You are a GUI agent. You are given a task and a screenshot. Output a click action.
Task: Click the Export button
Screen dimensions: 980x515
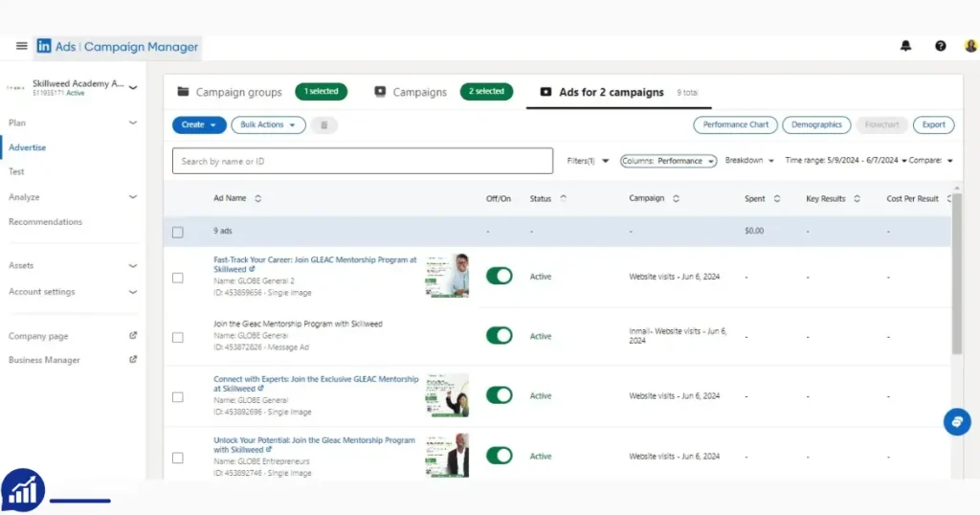click(933, 125)
